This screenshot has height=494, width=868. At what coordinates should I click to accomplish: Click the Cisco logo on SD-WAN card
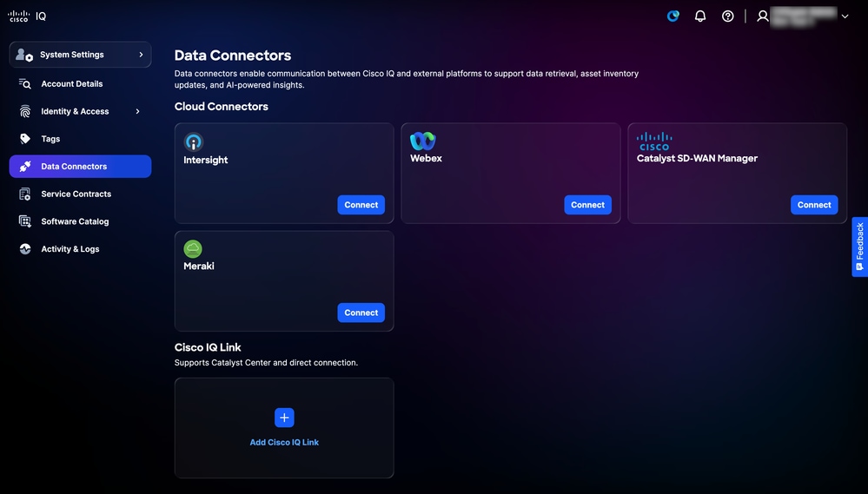654,141
